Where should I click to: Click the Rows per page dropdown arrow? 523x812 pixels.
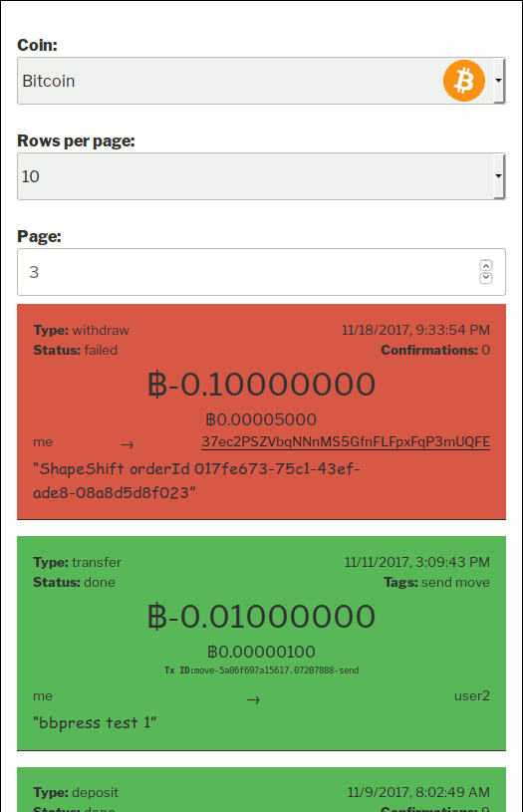498,176
